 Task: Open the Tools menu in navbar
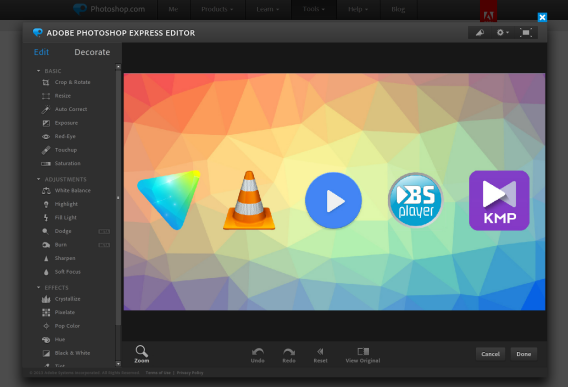point(314,9)
